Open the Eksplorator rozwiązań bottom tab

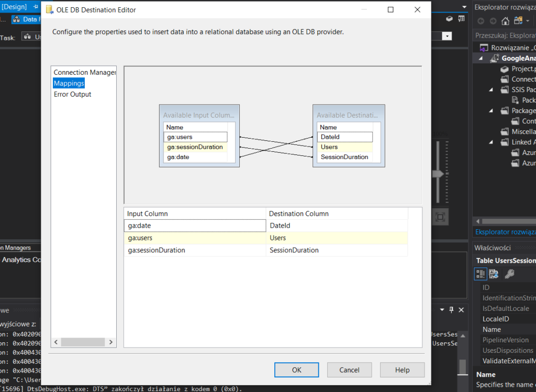pyautogui.click(x=505, y=232)
